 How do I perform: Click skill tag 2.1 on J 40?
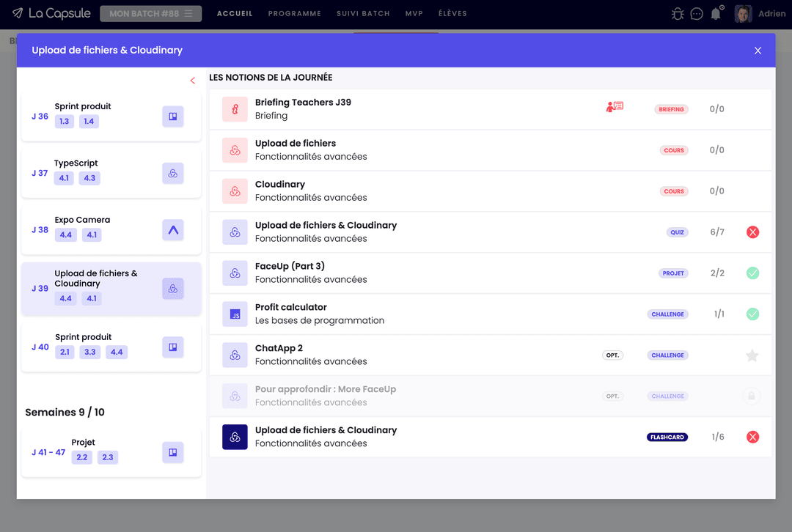[65, 352]
